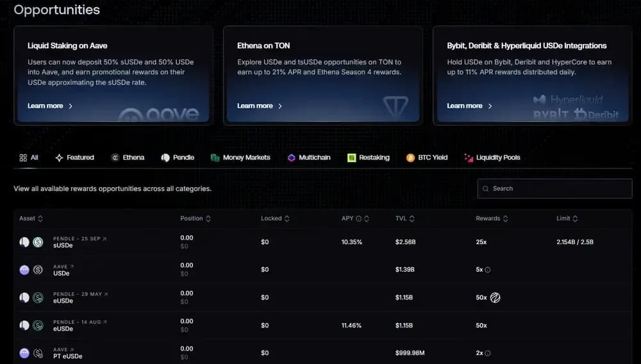Screen dimensions: 641x364
Task: Click external link icon beside Pendle 29 May
Action: (x=106, y=294)
